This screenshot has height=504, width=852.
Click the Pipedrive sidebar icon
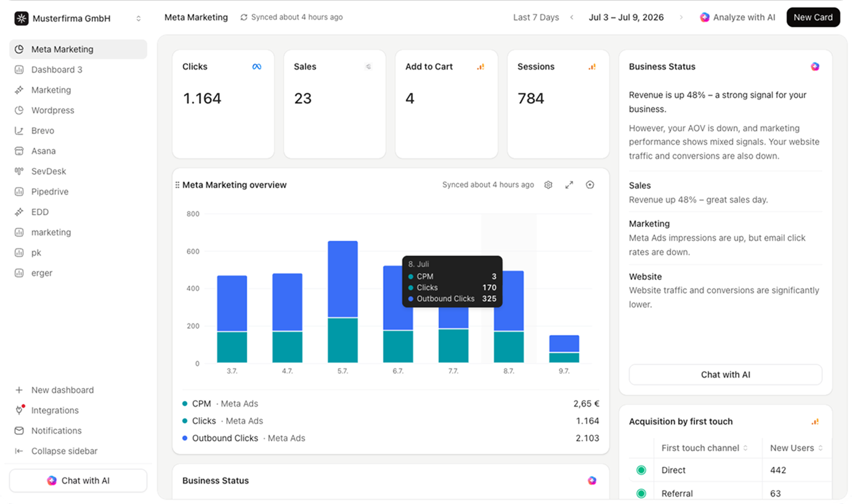click(19, 192)
